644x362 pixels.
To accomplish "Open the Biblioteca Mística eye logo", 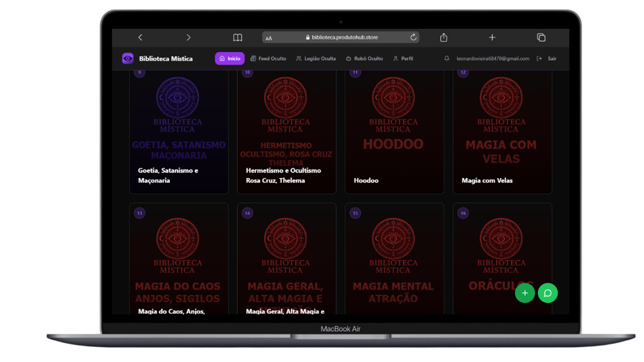I will click(x=127, y=58).
